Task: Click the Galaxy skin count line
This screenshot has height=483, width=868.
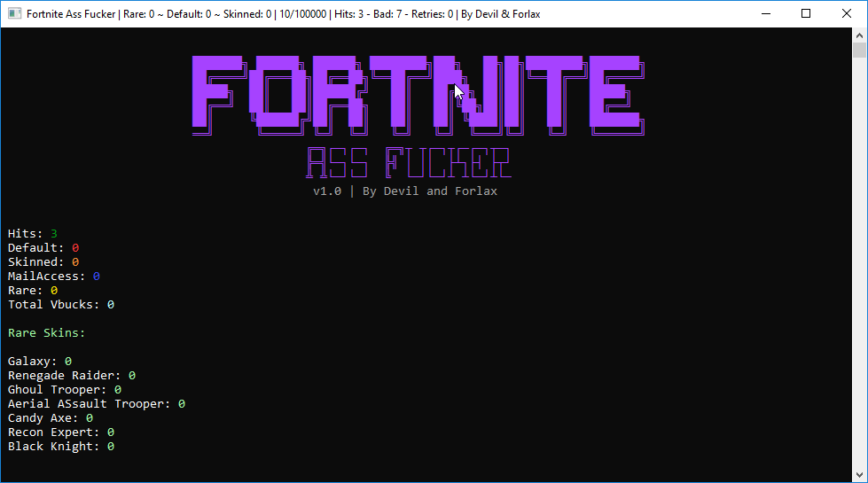Action: [40, 362]
